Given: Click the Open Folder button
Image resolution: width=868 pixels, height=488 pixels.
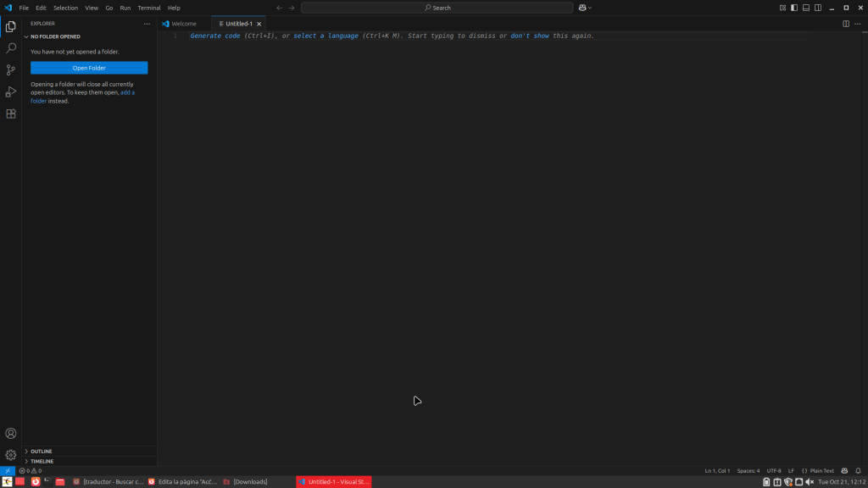Looking at the screenshot, I should pos(89,68).
